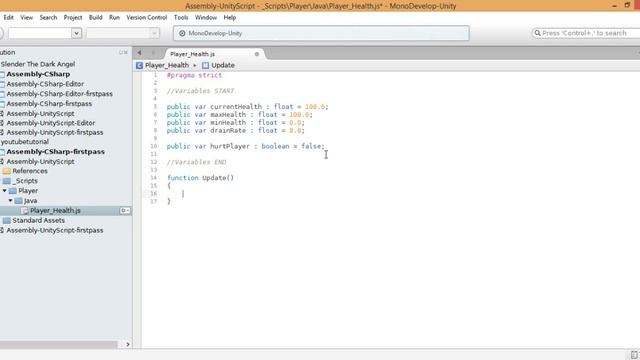Select bold Assembly-CSharp-firstpass project

coord(56,151)
